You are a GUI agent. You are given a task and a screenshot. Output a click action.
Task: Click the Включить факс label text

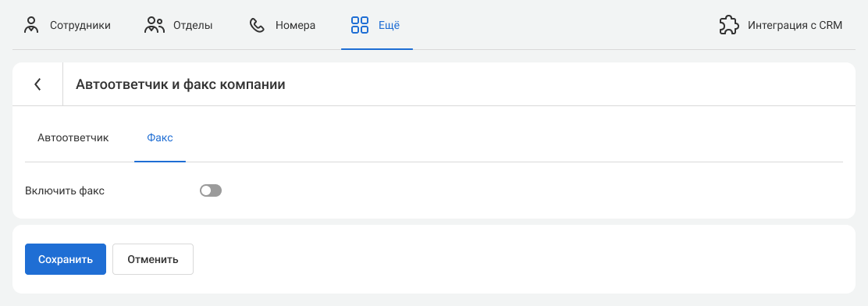coord(65,191)
